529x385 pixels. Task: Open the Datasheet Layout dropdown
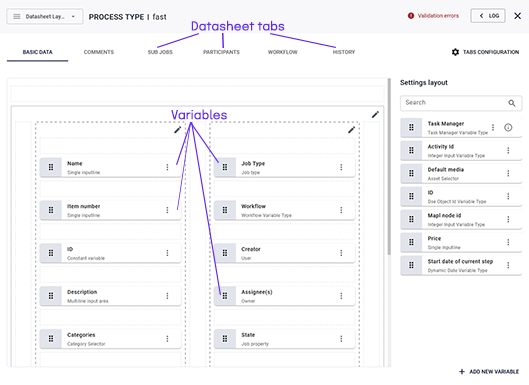[x=45, y=17]
